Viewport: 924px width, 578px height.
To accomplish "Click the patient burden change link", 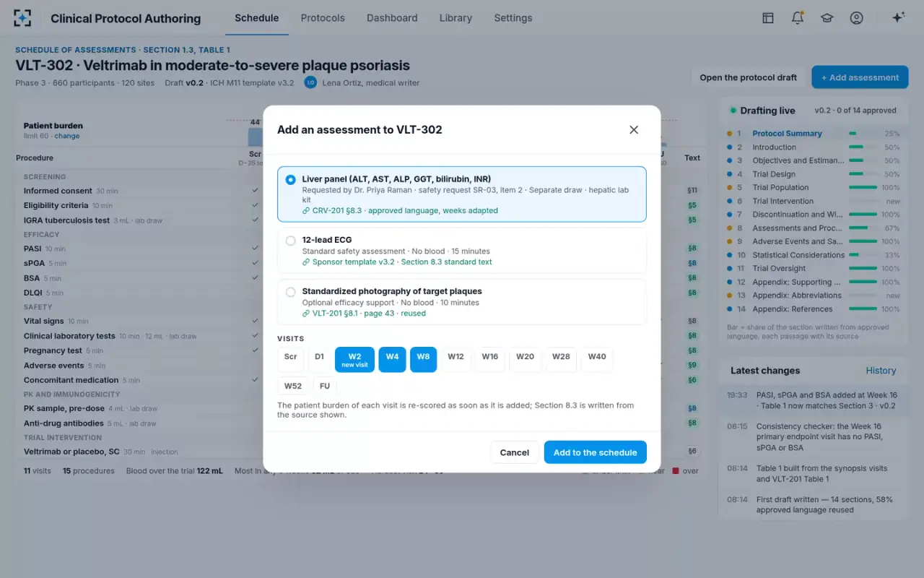I will click(x=67, y=136).
